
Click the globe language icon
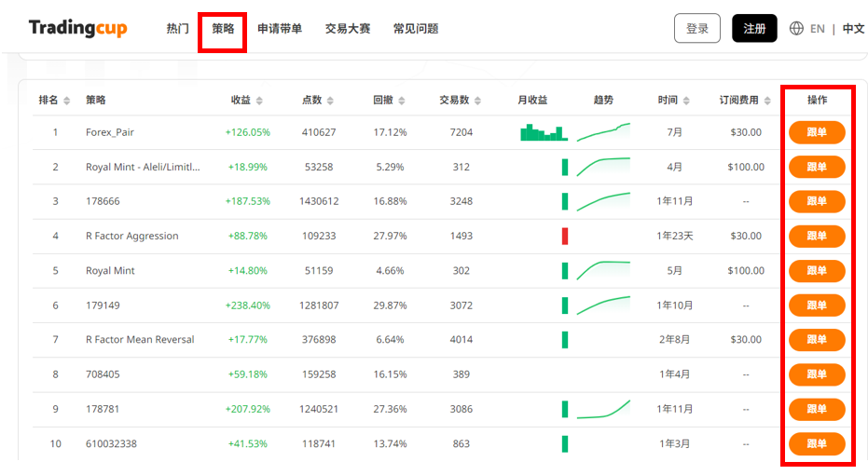(x=796, y=29)
